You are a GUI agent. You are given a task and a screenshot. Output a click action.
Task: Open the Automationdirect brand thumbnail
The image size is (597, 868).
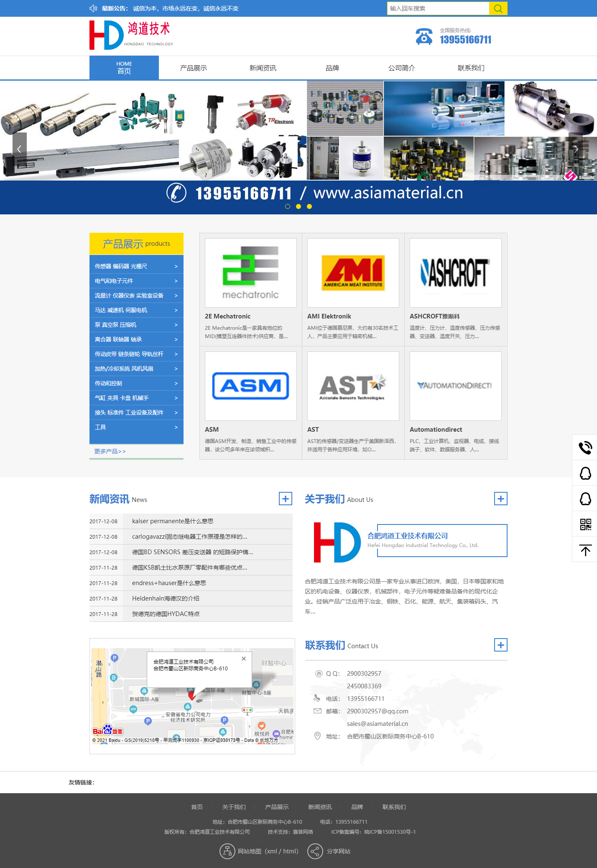tap(456, 386)
